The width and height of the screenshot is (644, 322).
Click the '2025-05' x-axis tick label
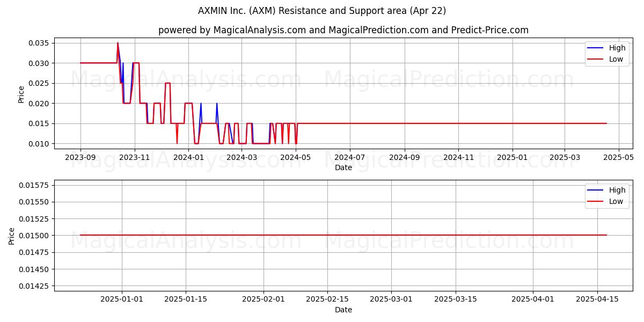pos(618,158)
